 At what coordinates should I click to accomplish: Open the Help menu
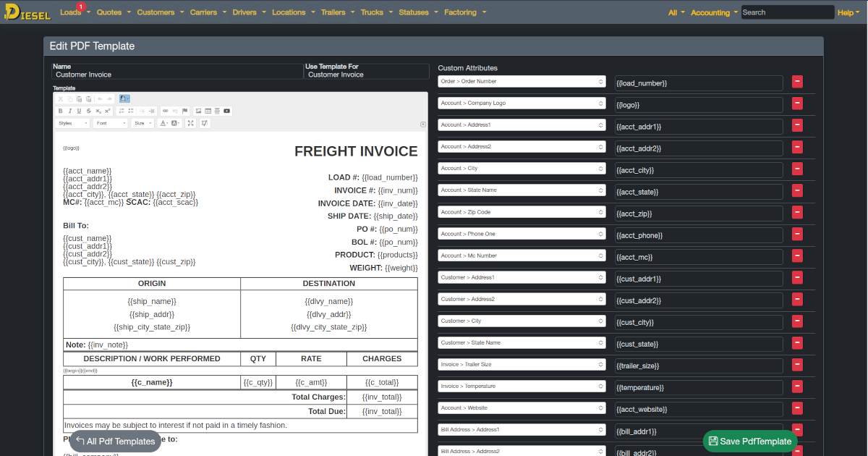tap(848, 12)
